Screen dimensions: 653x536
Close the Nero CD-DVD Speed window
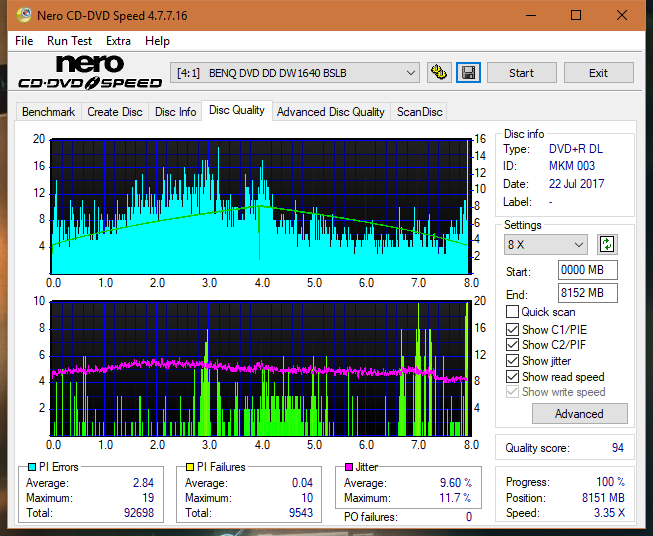tap(622, 15)
